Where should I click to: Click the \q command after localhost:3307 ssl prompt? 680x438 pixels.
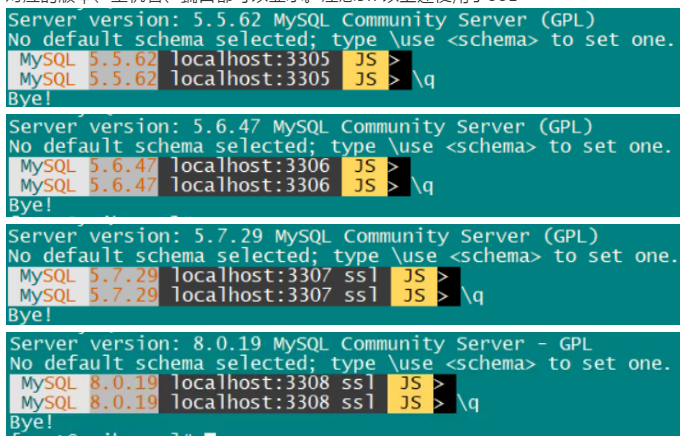click(473, 296)
